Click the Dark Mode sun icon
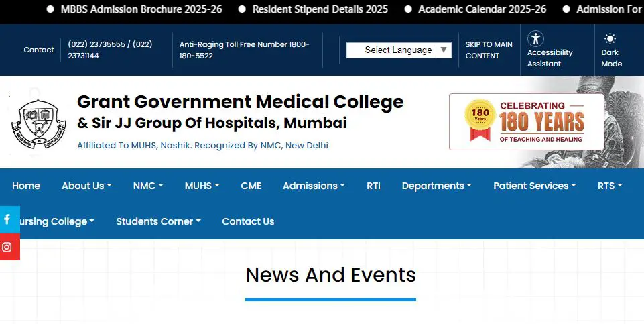The height and width of the screenshot is (324, 644). coord(610,39)
